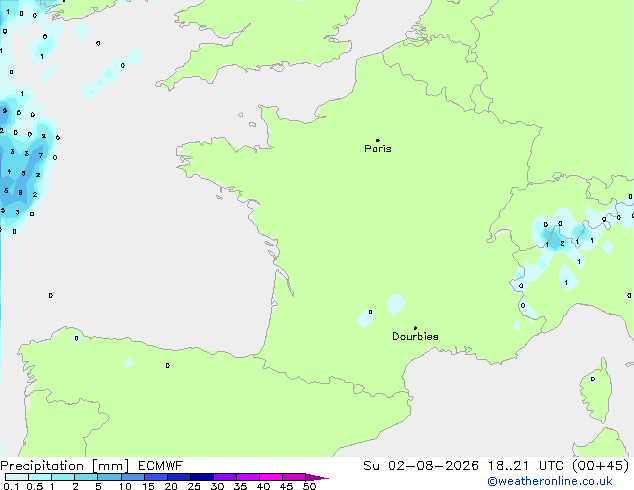The width and height of the screenshot is (634, 490).
Task: Click the legend value 0.1
Action: click(11, 486)
